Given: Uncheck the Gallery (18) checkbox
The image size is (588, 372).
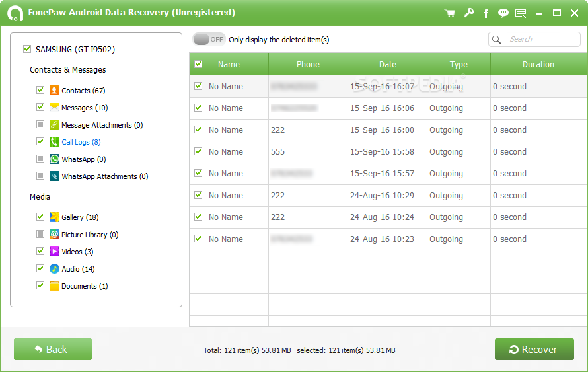Looking at the screenshot, I should tap(40, 217).
